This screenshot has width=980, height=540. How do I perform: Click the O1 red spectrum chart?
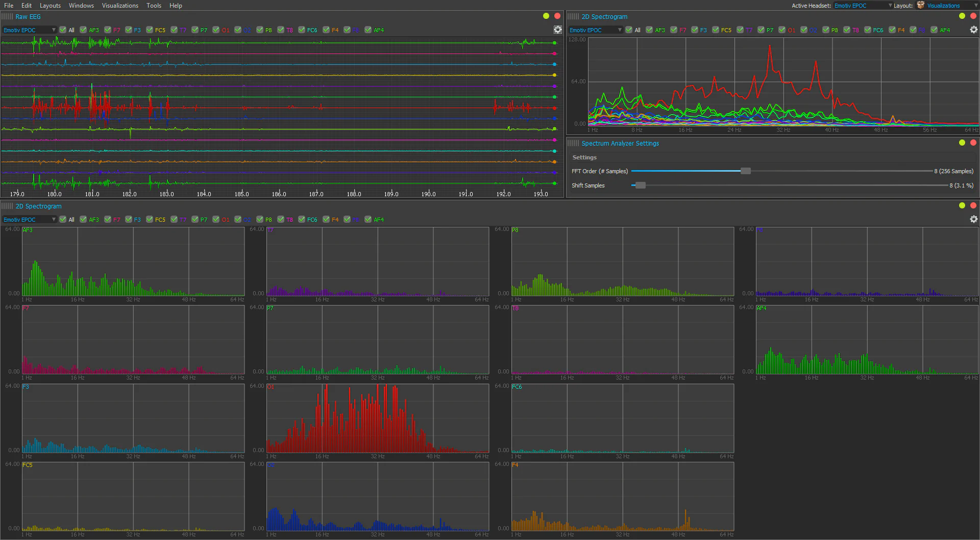click(377, 419)
